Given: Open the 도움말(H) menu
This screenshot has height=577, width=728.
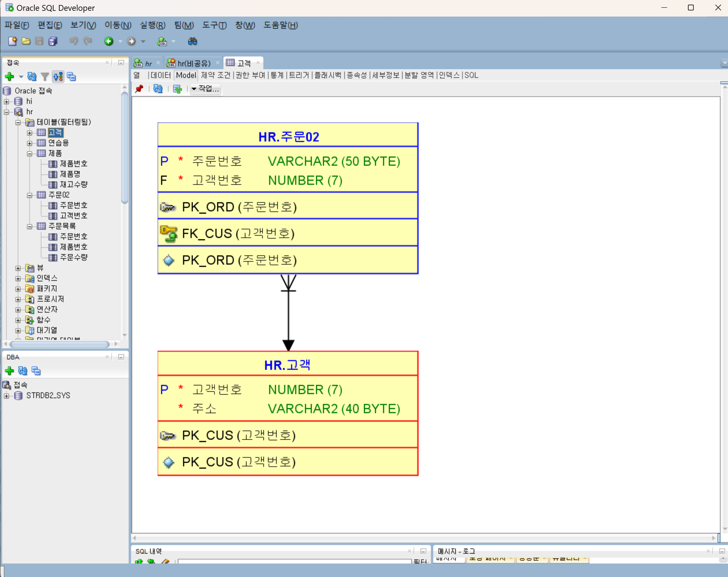Looking at the screenshot, I should point(281,25).
